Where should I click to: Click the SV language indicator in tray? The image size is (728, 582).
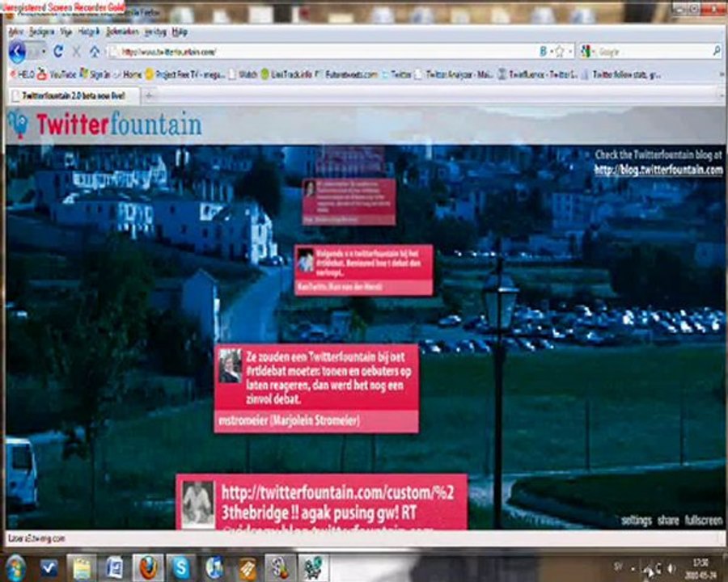[x=619, y=567]
